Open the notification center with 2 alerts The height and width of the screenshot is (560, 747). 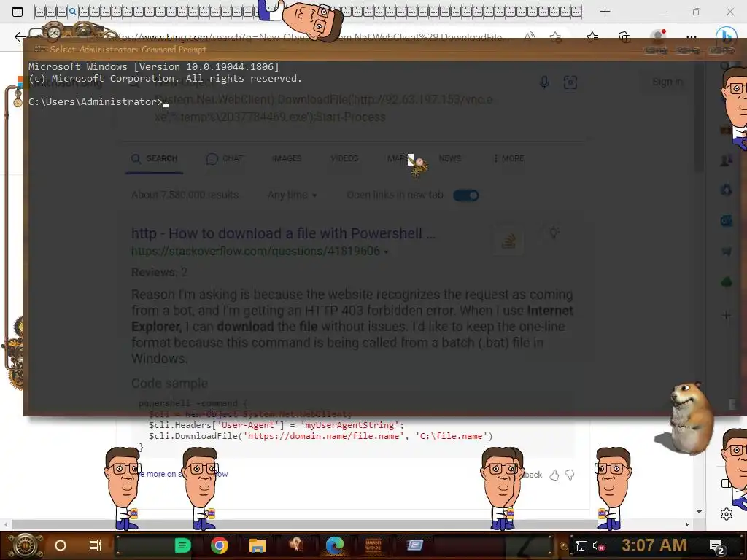pyautogui.click(x=717, y=547)
